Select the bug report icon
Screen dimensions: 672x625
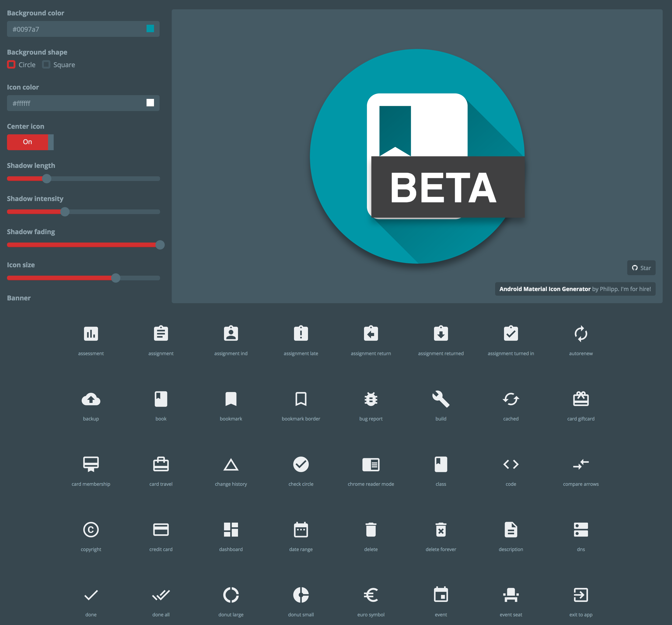[x=371, y=399]
